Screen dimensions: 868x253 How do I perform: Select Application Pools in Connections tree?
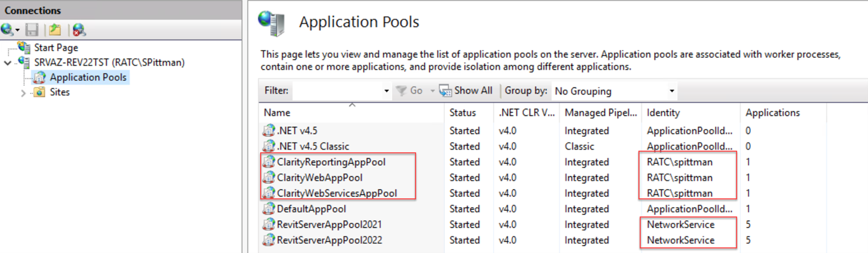88,78
